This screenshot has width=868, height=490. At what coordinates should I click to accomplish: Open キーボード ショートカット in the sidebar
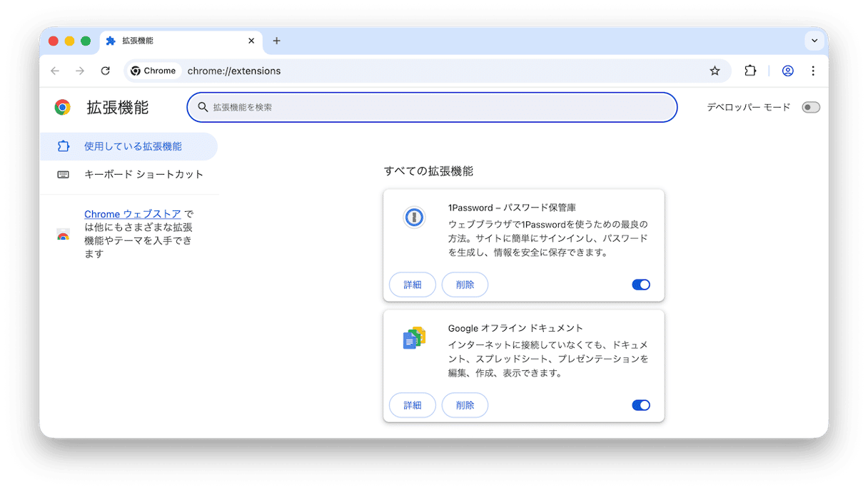click(x=143, y=174)
